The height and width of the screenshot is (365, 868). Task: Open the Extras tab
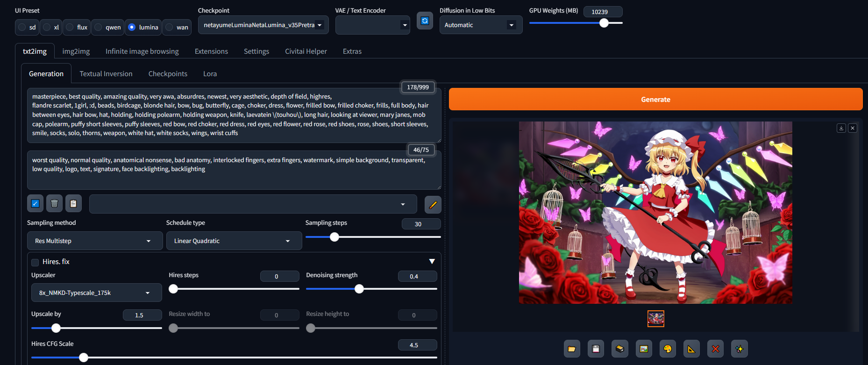pos(352,51)
